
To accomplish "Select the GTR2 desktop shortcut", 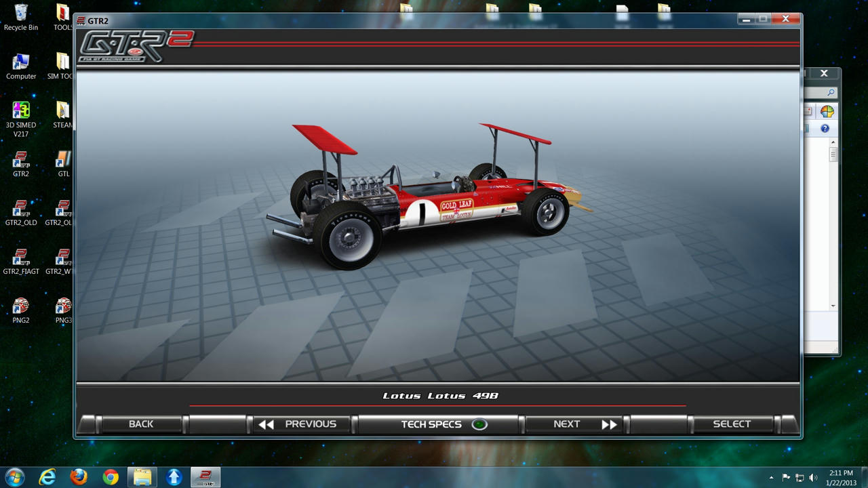I will (x=21, y=164).
